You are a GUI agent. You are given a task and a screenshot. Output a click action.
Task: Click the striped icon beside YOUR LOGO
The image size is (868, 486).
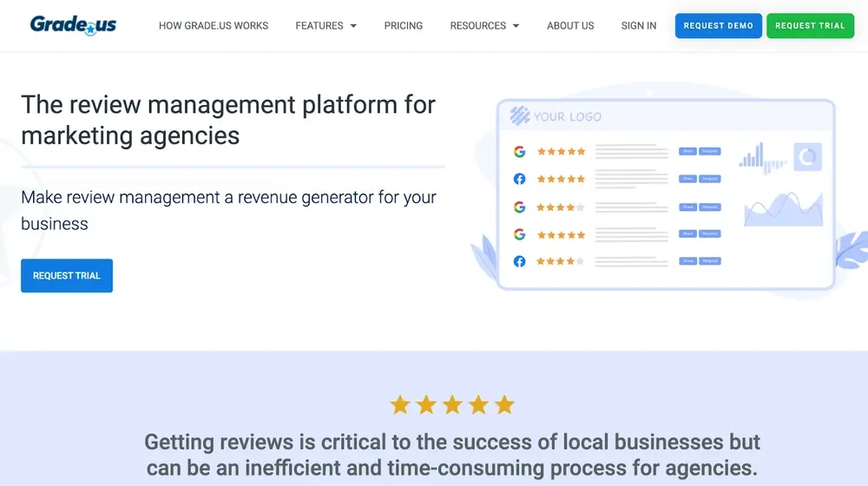point(520,116)
